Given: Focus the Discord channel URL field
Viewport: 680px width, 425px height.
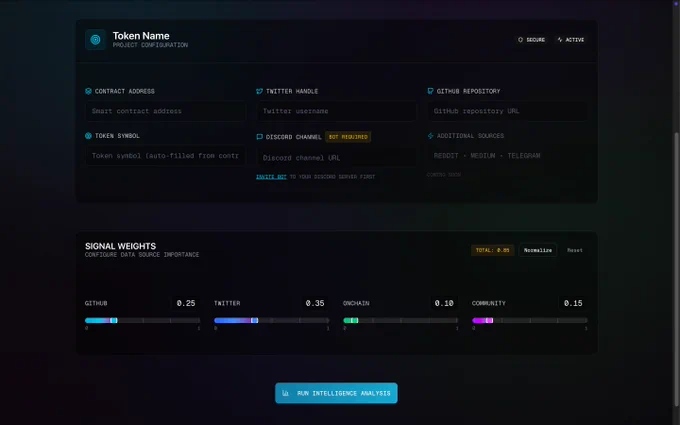Looking at the screenshot, I should pos(337,158).
